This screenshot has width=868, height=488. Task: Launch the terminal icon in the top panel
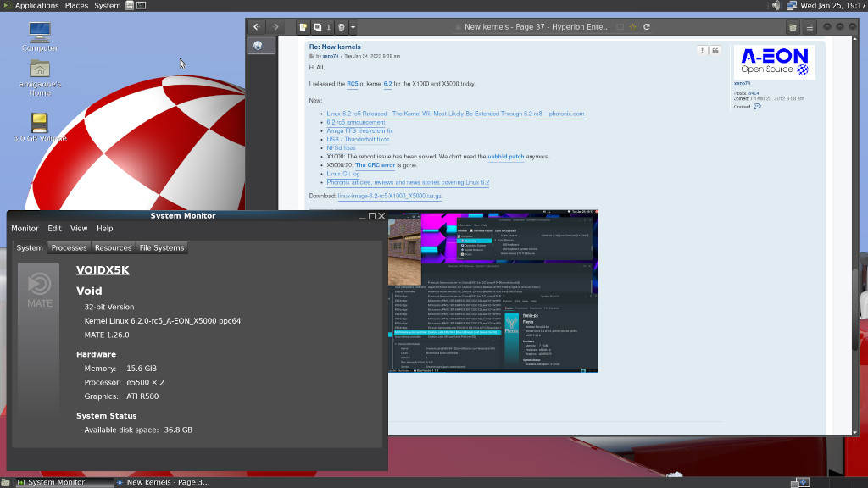click(142, 6)
